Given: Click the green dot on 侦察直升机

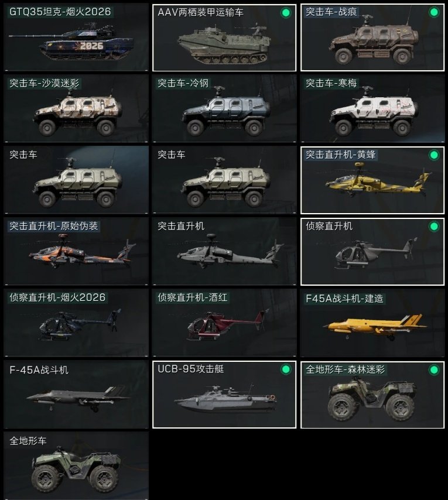Looking at the screenshot, I should [x=433, y=227].
